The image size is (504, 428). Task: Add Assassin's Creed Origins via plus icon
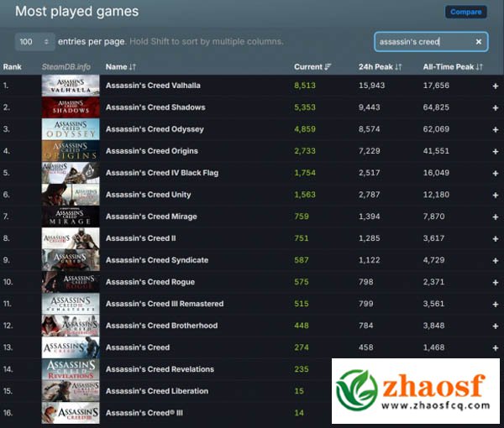[x=495, y=151]
